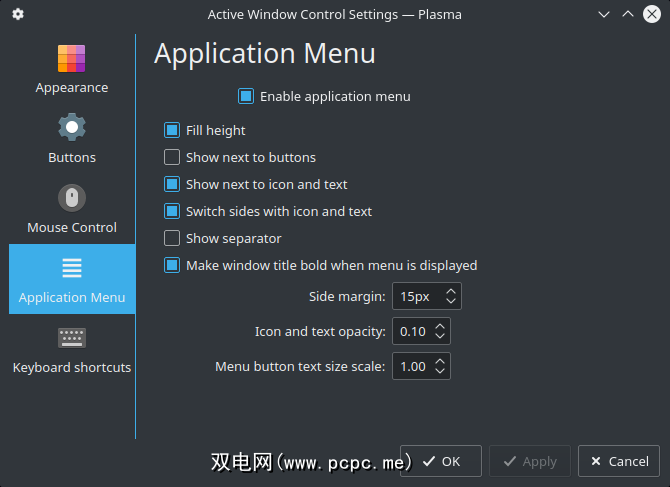
Task: Disable the Enable application menu checkbox
Action: pyautogui.click(x=246, y=97)
